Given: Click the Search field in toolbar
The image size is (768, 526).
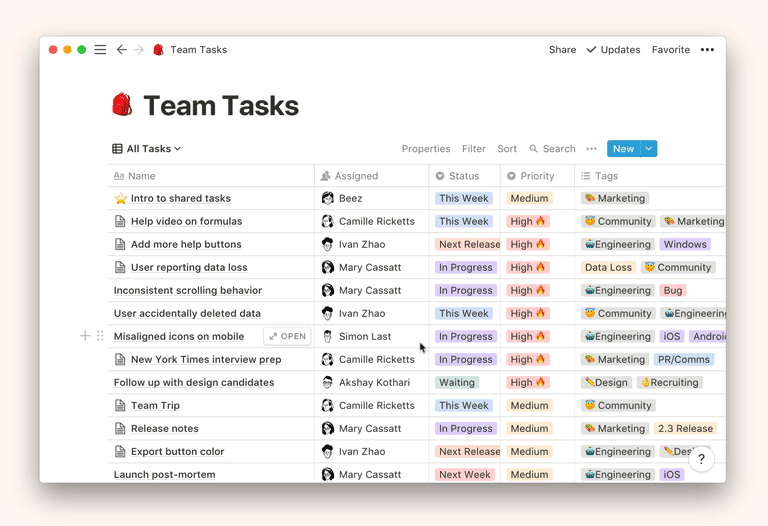Looking at the screenshot, I should [552, 149].
